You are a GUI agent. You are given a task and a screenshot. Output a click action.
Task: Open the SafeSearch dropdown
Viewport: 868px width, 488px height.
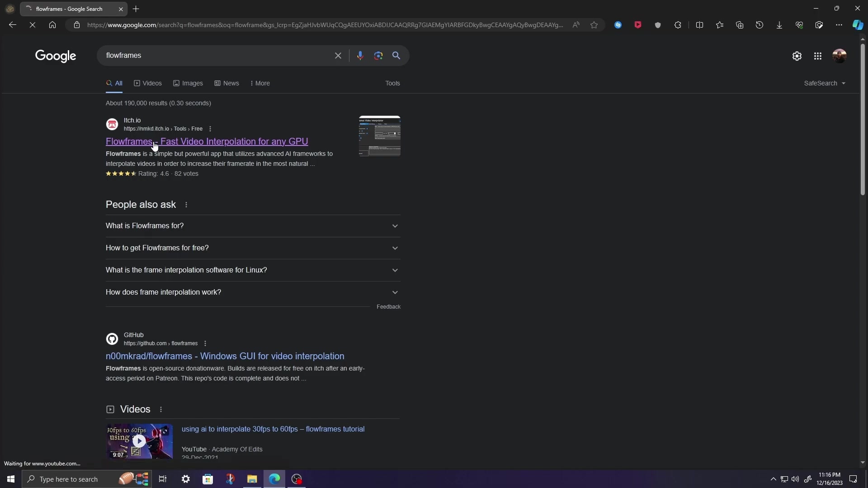click(825, 83)
